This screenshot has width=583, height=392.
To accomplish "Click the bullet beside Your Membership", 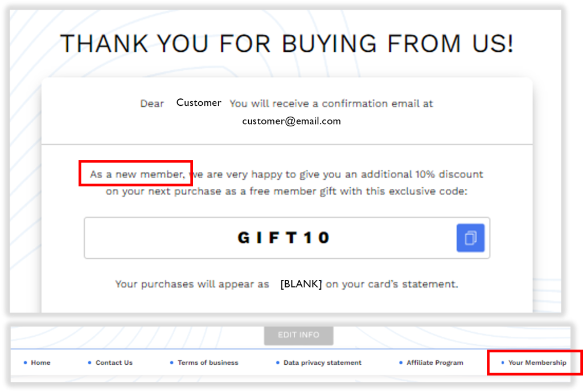I will click(x=503, y=362).
